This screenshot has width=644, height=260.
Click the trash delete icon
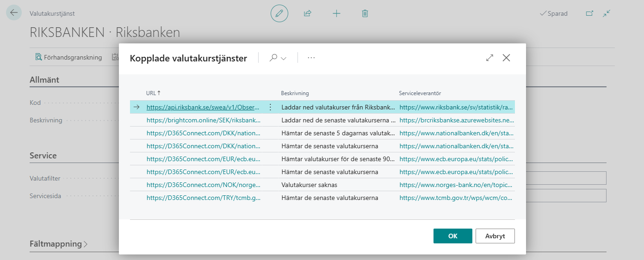365,13
